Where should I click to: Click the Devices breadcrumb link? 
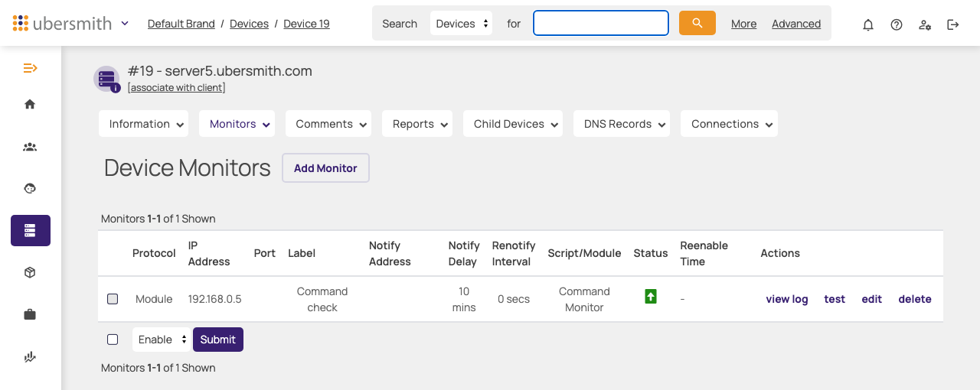[x=249, y=24]
